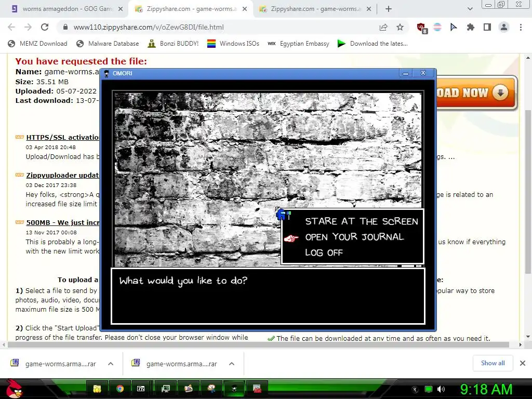
Task: Close the active Zippyshare tab
Action: [x=245, y=9]
